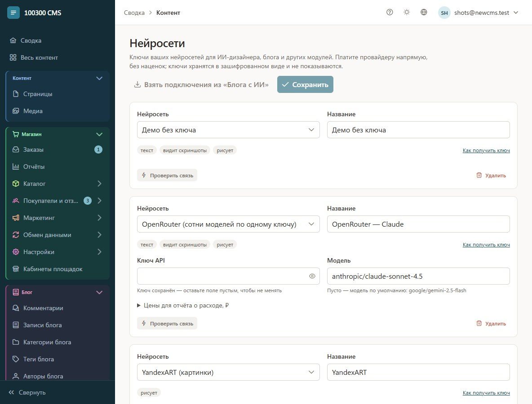532x404 pixels.
Task: Click Сводка in the breadcrumb
Action: click(x=134, y=13)
